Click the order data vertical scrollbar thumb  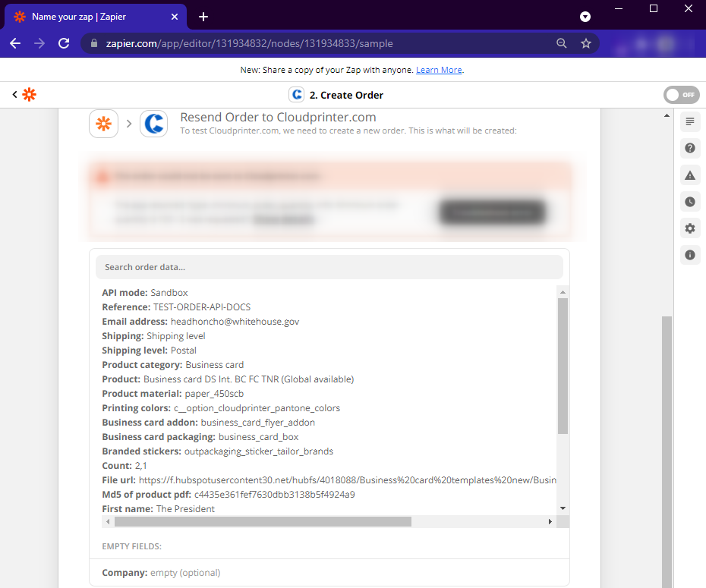(563, 366)
